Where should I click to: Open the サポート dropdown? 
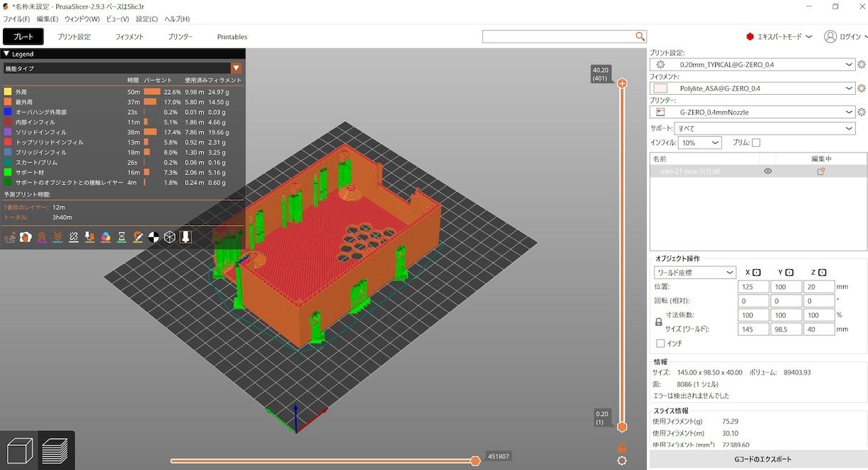(765, 128)
